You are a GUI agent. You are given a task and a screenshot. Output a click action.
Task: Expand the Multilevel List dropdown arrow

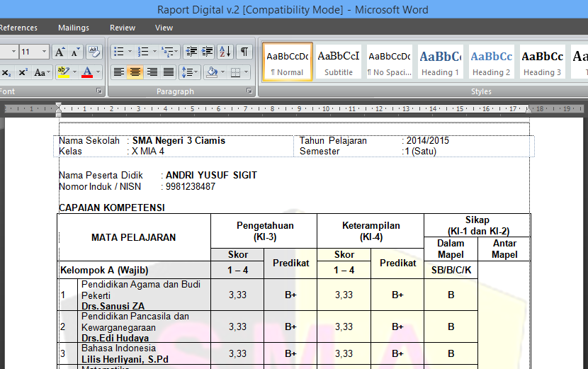tap(177, 52)
